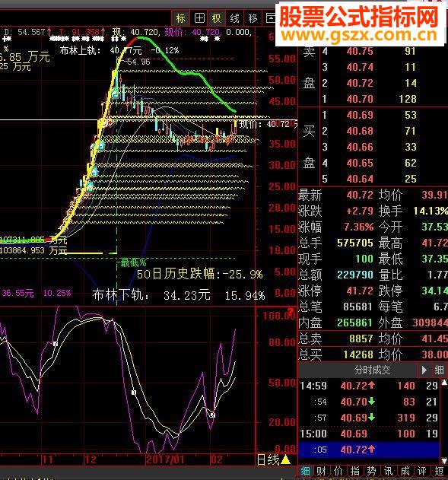
Task: Switch to the 细 bottom tab
Action: (305, 472)
